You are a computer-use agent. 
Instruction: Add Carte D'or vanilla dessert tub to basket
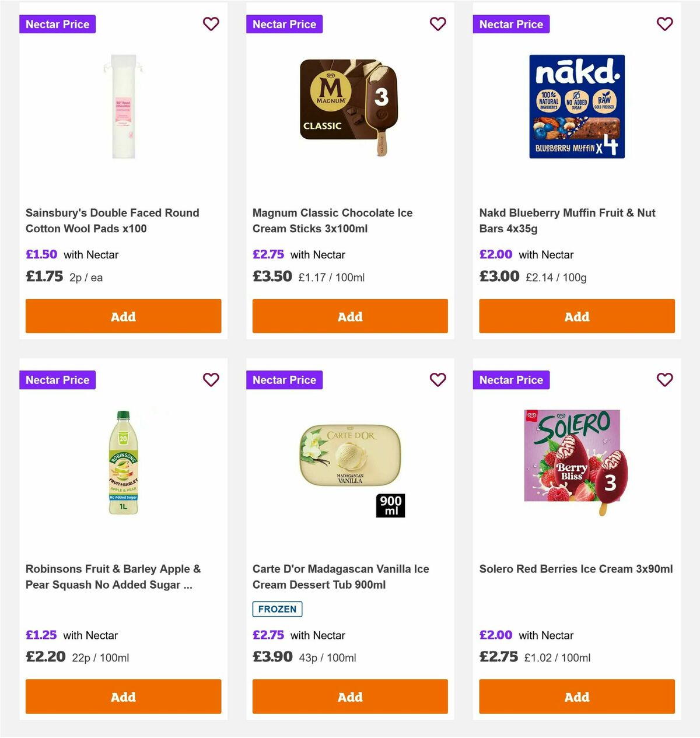[x=349, y=697]
